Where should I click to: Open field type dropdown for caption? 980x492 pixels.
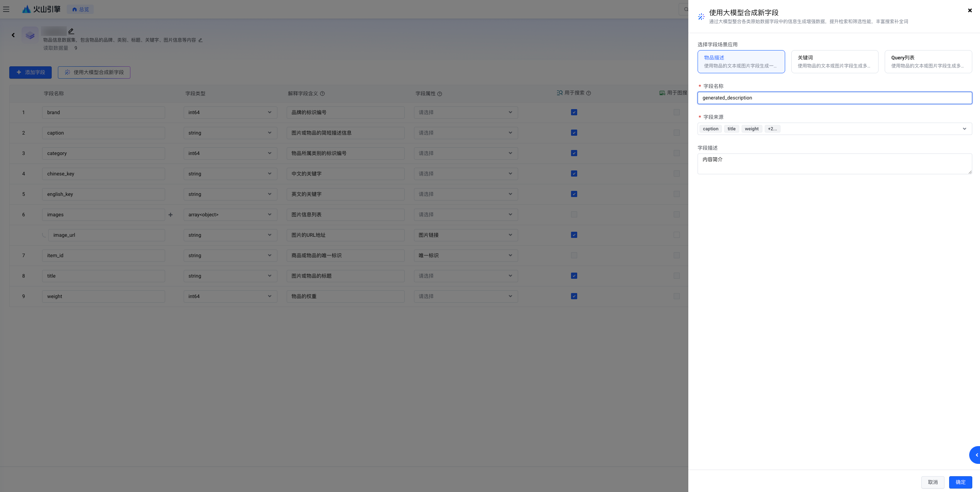[230, 133]
